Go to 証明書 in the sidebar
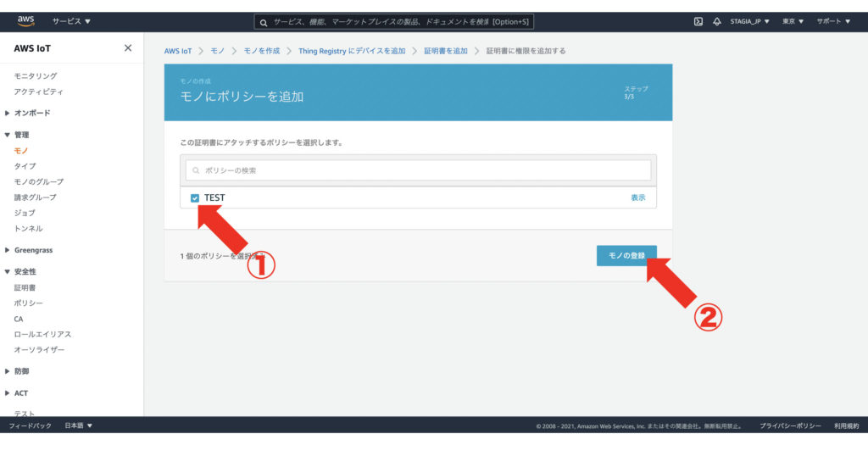 click(x=25, y=287)
